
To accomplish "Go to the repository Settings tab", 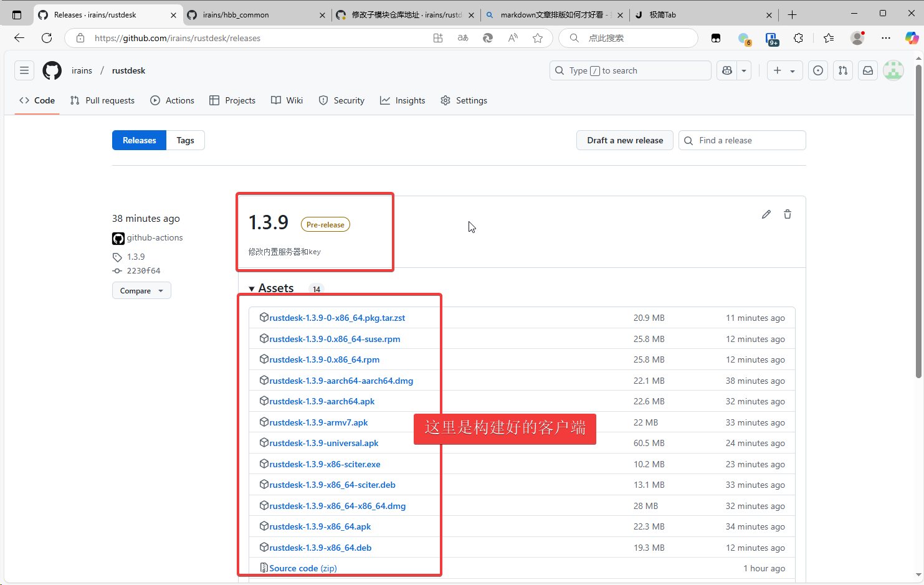I will 464,100.
